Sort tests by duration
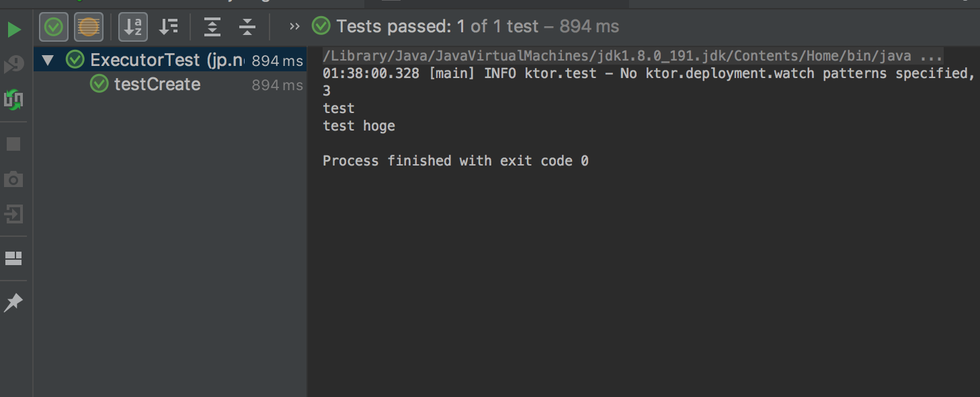980x397 pixels. pos(168,27)
